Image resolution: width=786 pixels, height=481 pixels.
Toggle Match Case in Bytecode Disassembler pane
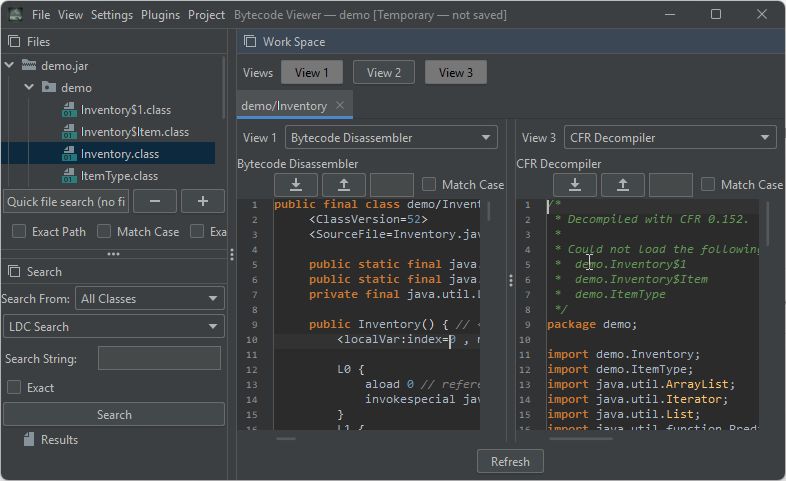click(x=429, y=184)
